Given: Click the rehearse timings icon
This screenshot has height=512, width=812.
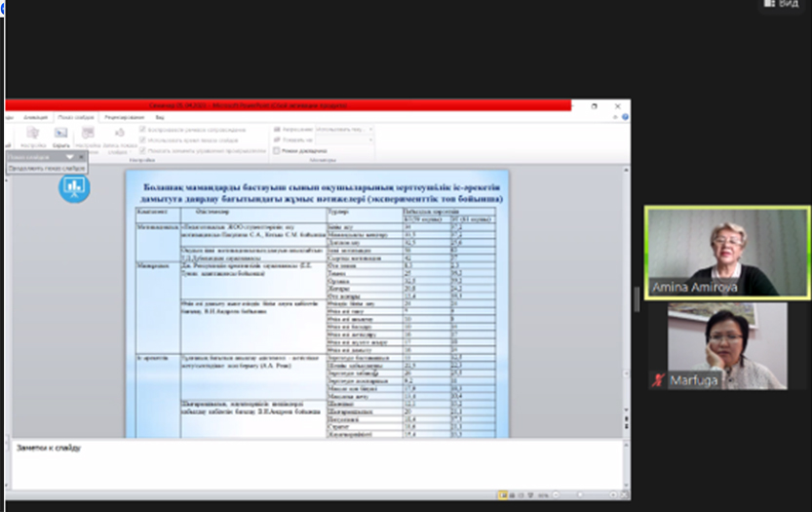Looking at the screenshot, I should (x=89, y=136).
